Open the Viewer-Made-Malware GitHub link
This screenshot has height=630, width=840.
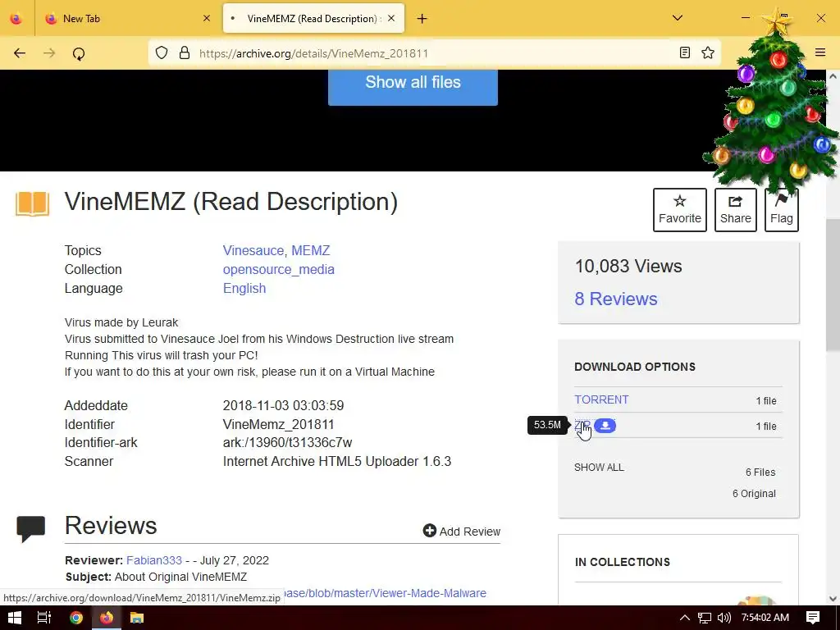tap(386, 593)
